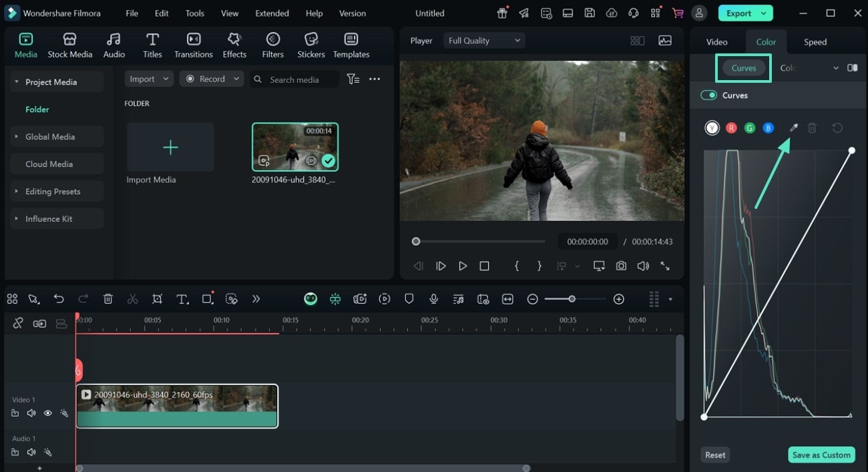This screenshot has height=472, width=868.
Task: Click the Undo arrow in timeline toolbar
Action: (x=59, y=299)
